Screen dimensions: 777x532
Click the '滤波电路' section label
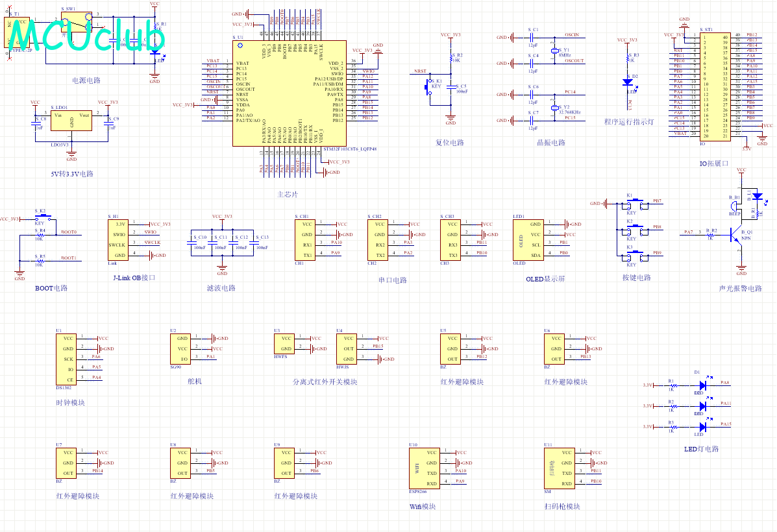[x=221, y=288]
